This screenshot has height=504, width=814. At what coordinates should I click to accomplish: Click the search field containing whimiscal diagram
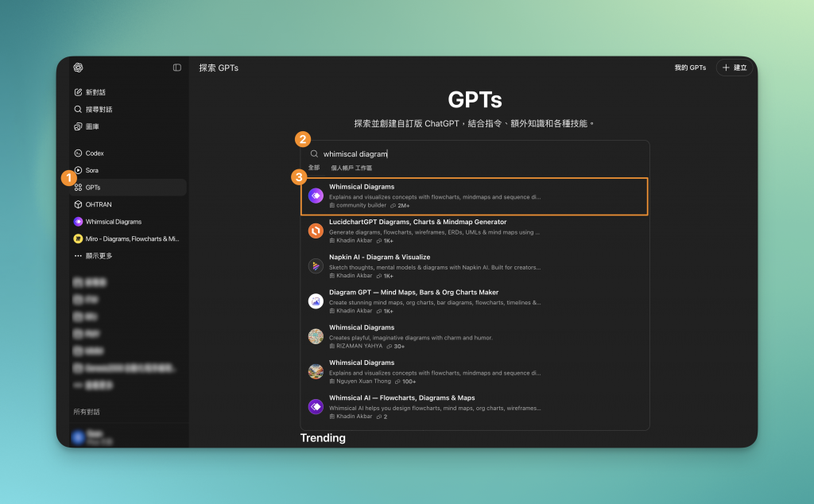(475, 153)
